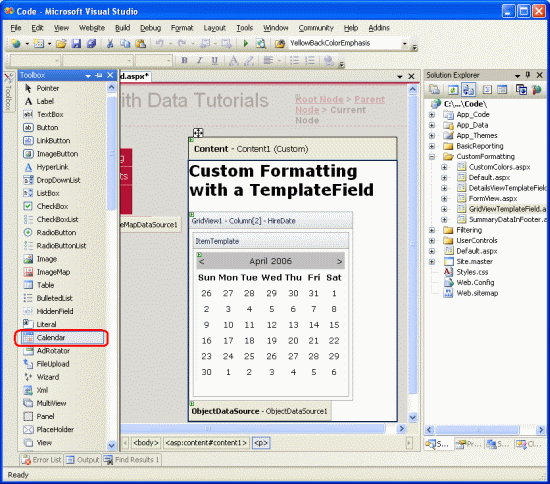
Task: Click the Italic formatting button
Action: click(x=200, y=60)
